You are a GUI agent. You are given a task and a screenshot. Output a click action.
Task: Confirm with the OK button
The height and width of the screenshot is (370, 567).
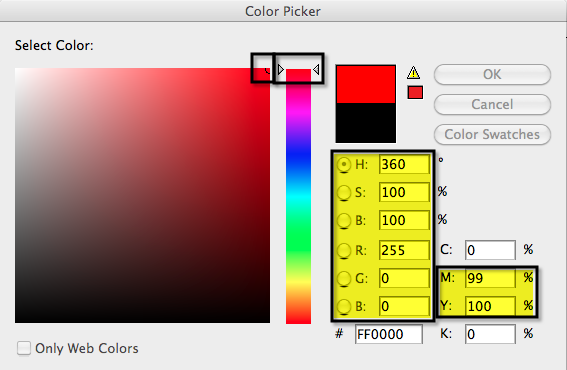tap(492, 75)
